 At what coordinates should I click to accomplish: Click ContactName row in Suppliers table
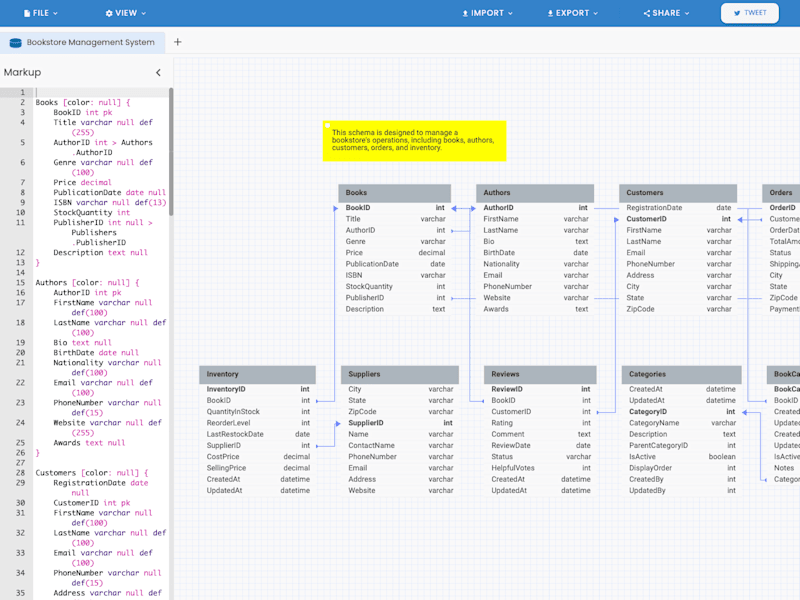coord(399,445)
